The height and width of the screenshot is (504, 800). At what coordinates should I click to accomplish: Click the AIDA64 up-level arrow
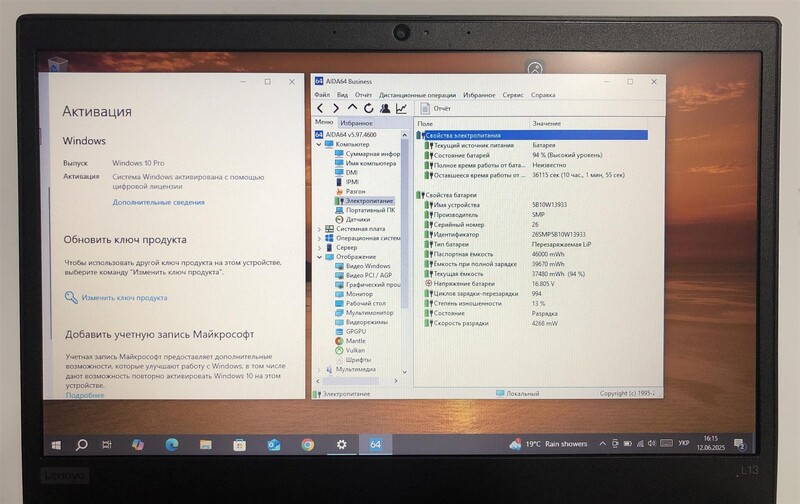coord(352,108)
